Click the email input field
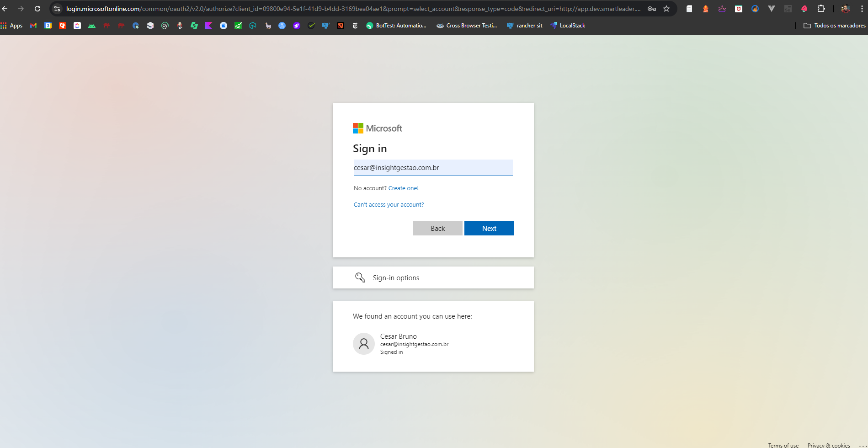This screenshot has height=448, width=868. (433, 168)
